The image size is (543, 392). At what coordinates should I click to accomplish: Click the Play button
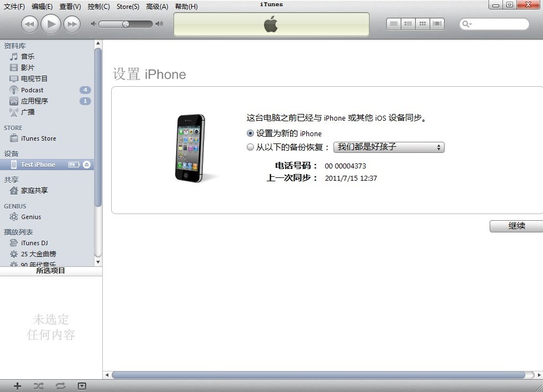[x=51, y=24]
